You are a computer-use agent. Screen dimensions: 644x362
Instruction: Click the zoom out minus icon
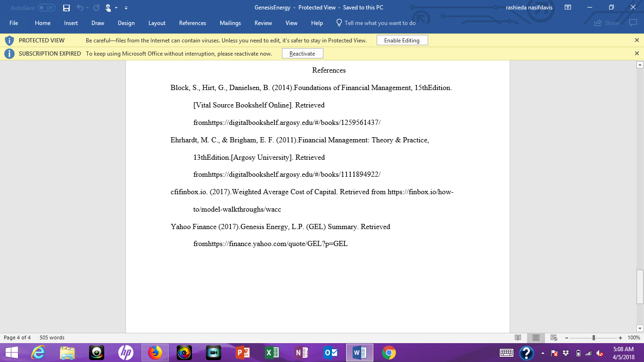pyautogui.click(x=566, y=337)
